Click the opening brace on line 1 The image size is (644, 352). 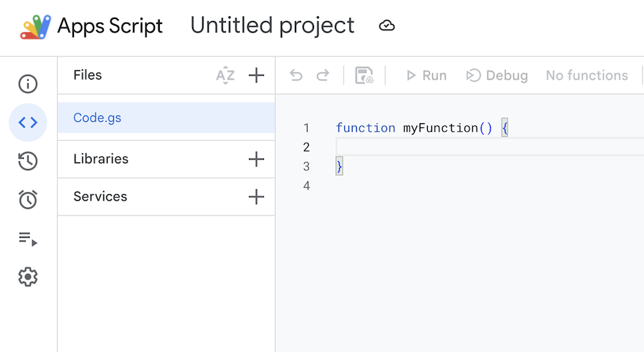pos(505,128)
